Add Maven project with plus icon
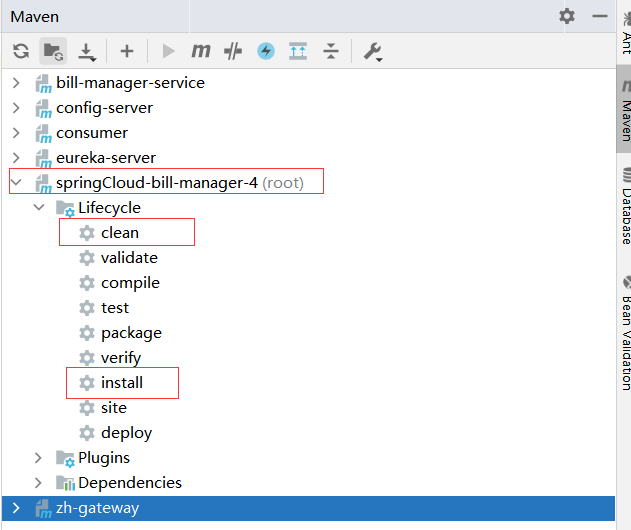Image resolution: width=631 pixels, height=530 pixels. pyautogui.click(x=127, y=51)
